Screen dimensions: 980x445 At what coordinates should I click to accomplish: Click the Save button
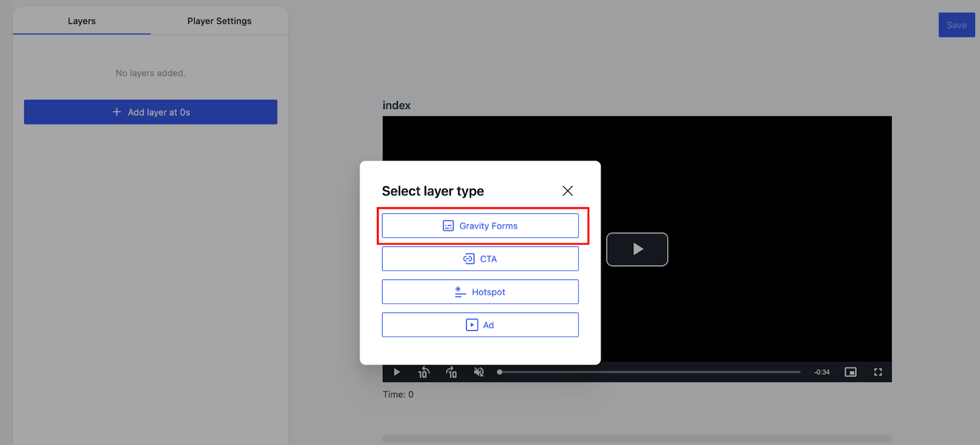[956, 25]
